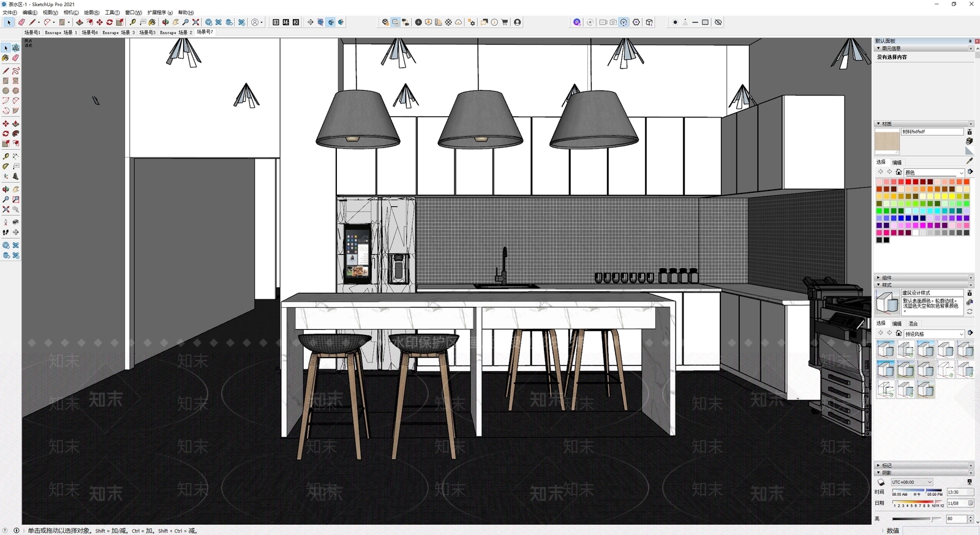Select the Rotate tool in top toolbar
The width and height of the screenshot is (980, 535).
click(x=109, y=22)
